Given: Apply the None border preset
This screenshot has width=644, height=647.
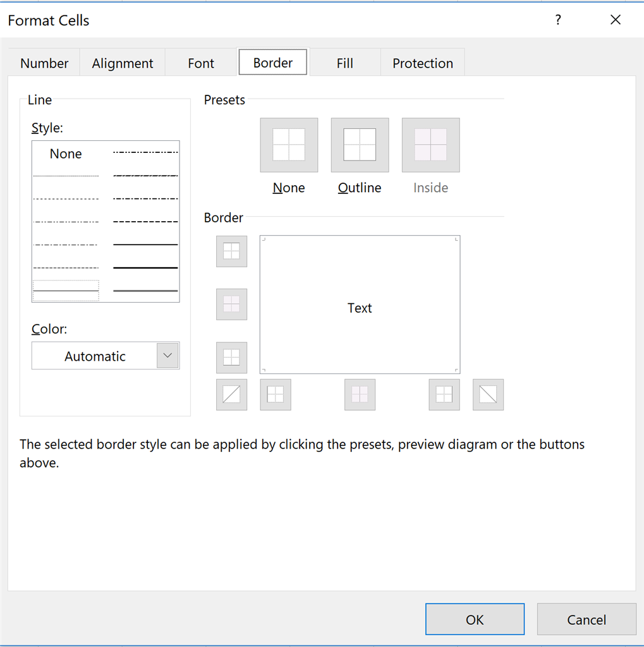Looking at the screenshot, I should (289, 145).
